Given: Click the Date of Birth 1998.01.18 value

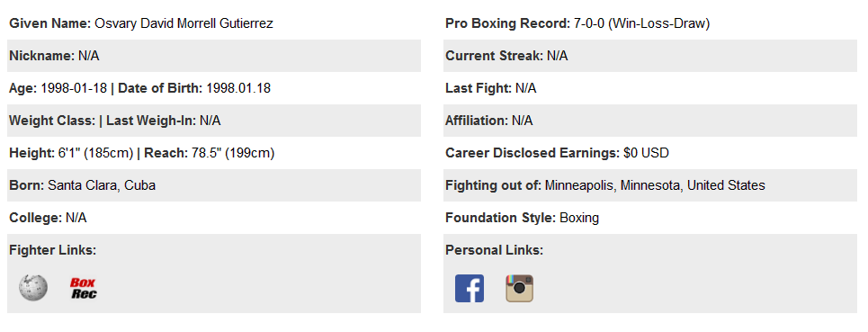Looking at the screenshot, I should (x=238, y=88).
